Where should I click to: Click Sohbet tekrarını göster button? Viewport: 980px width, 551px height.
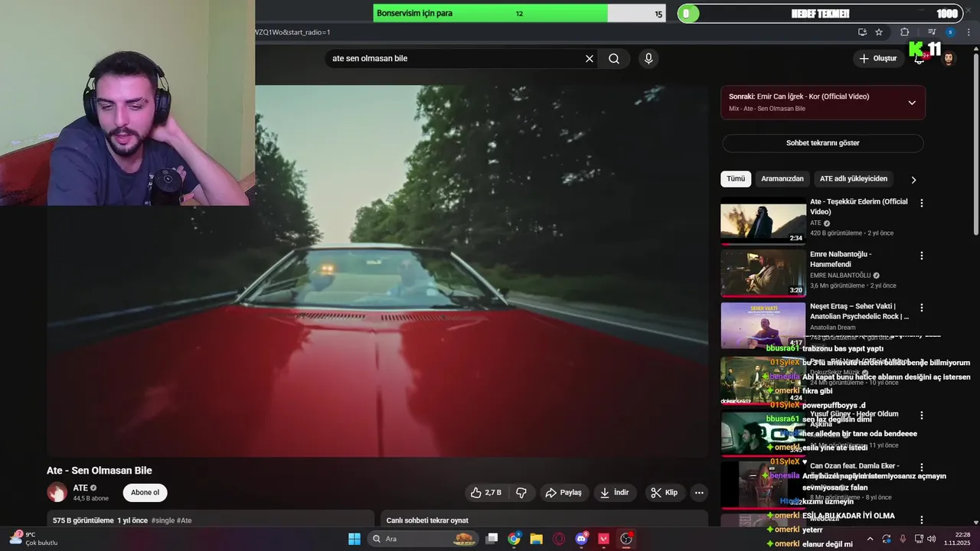(x=823, y=143)
